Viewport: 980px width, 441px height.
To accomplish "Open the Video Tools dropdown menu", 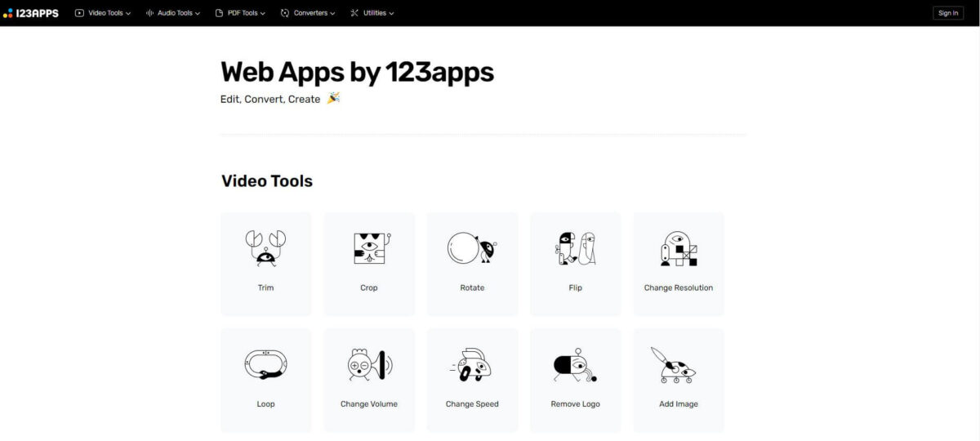I will pos(103,13).
